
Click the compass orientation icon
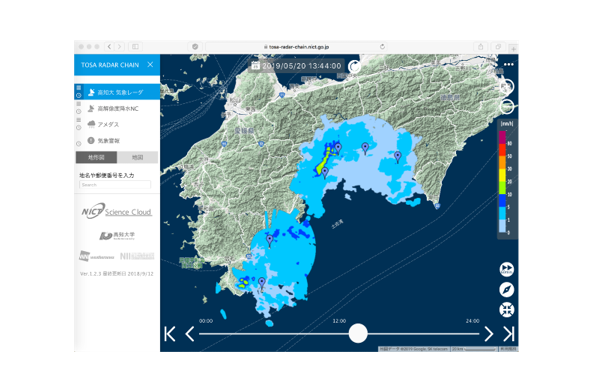point(506,290)
